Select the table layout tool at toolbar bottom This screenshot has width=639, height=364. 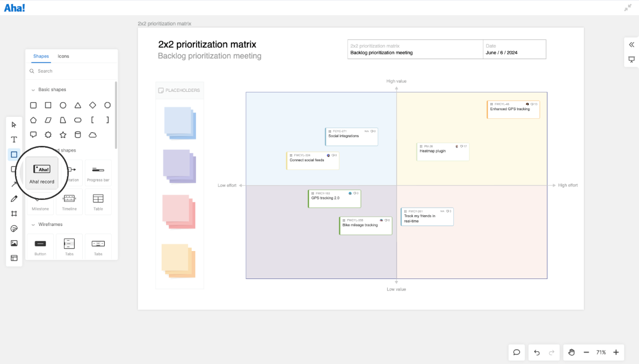coord(14,257)
